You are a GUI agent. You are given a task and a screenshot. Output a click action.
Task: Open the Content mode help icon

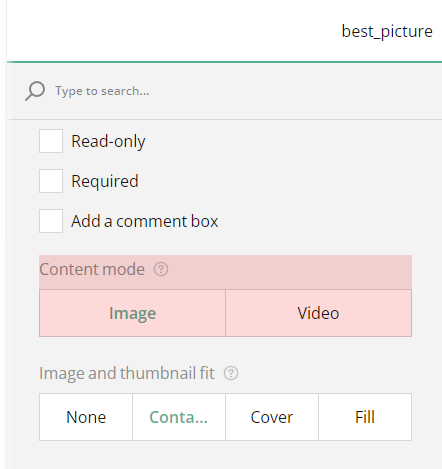click(161, 269)
